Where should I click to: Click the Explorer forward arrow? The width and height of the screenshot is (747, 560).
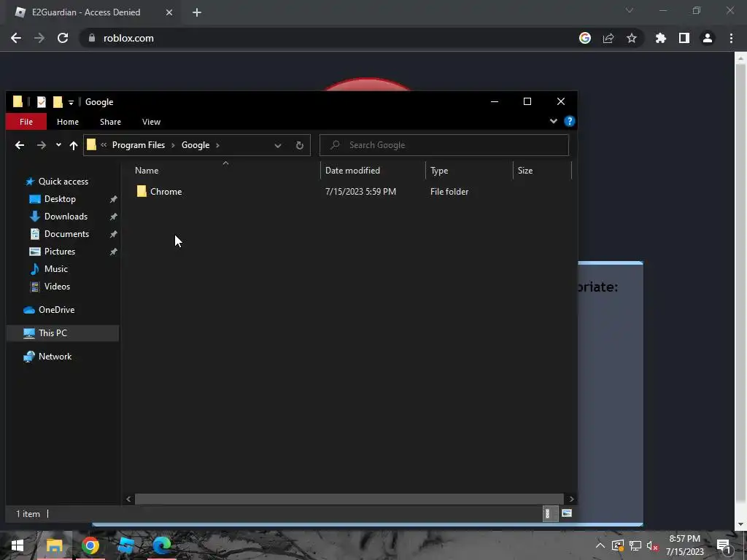(42, 145)
